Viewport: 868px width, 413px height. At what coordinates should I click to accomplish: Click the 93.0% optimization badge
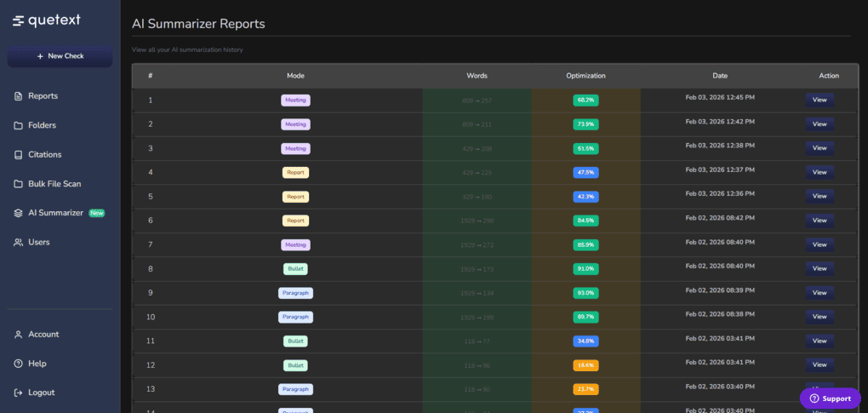coord(585,293)
